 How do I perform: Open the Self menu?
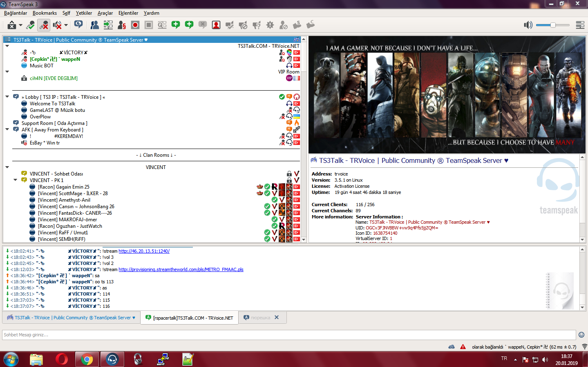66,13
